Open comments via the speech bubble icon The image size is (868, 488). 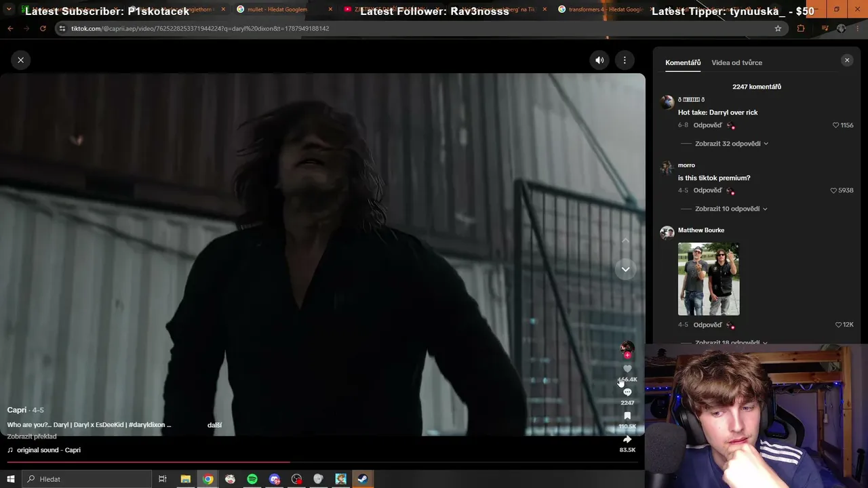pos(627,392)
